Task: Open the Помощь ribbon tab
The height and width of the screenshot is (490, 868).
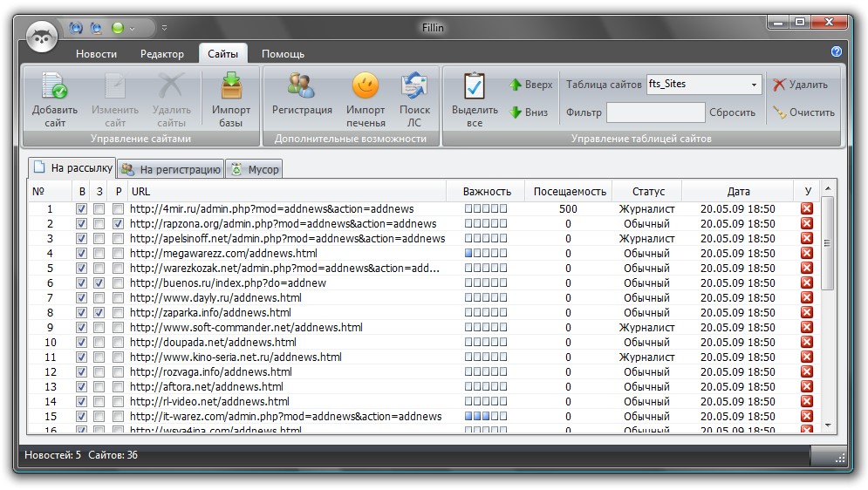Action: click(x=283, y=54)
